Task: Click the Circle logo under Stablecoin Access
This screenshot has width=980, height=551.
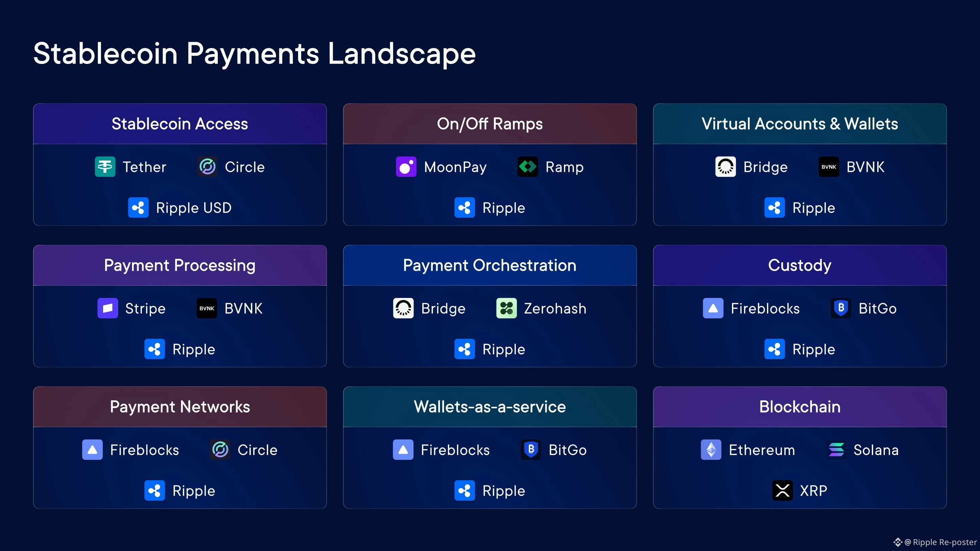Action: click(207, 167)
